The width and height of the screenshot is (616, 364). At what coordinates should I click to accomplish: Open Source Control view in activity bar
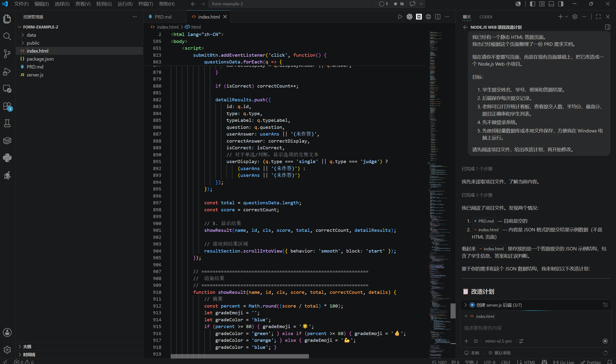click(x=7, y=54)
